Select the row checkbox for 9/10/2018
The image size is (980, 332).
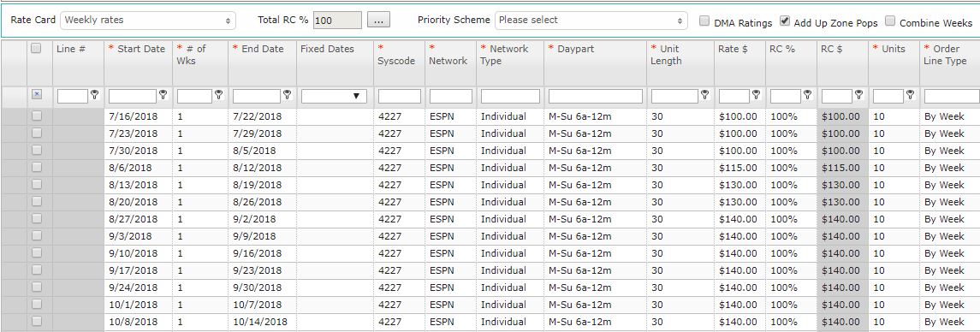tap(36, 252)
